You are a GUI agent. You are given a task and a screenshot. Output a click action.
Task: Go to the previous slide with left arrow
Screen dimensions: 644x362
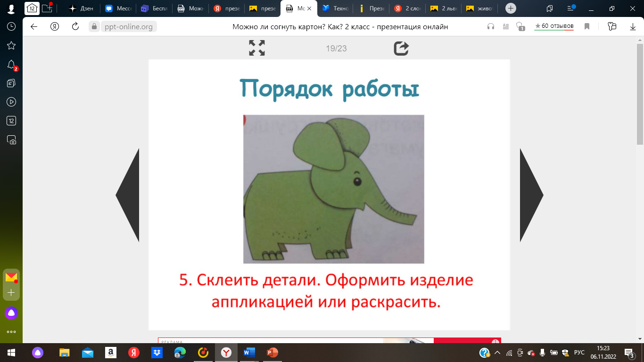(127, 195)
